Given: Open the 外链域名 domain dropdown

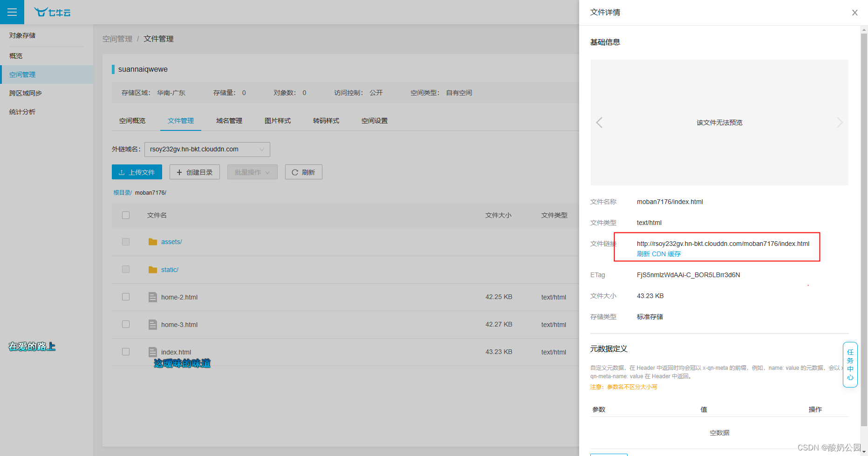Looking at the screenshot, I should tap(207, 149).
